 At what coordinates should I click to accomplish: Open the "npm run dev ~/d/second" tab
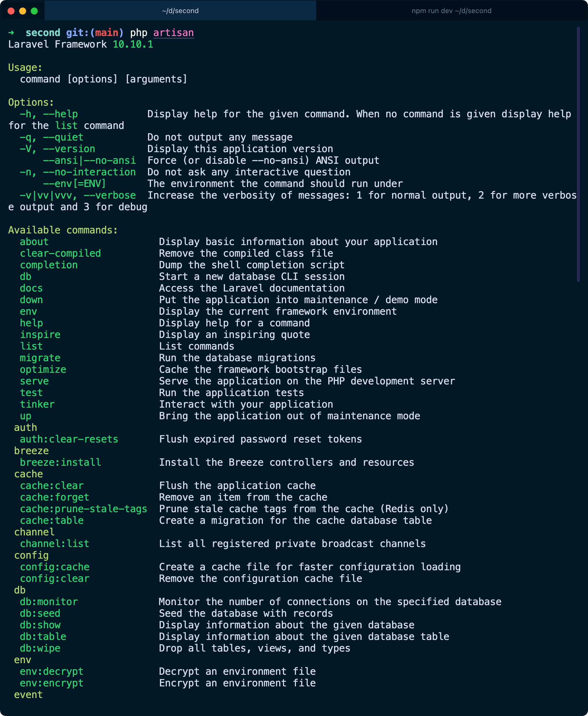[x=451, y=10]
